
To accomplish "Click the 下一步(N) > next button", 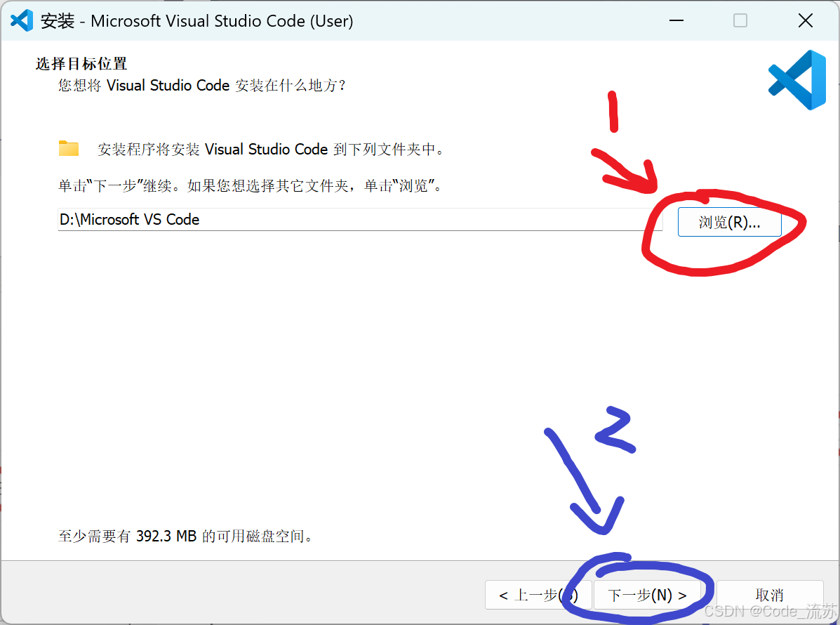I will [x=647, y=595].
